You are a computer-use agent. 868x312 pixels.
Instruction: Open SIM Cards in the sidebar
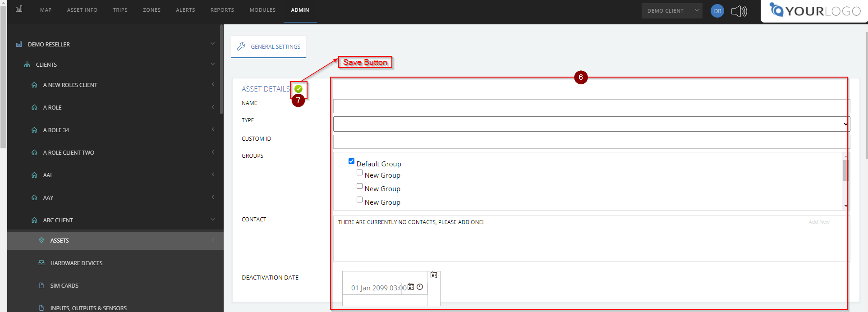coord(64,285)
